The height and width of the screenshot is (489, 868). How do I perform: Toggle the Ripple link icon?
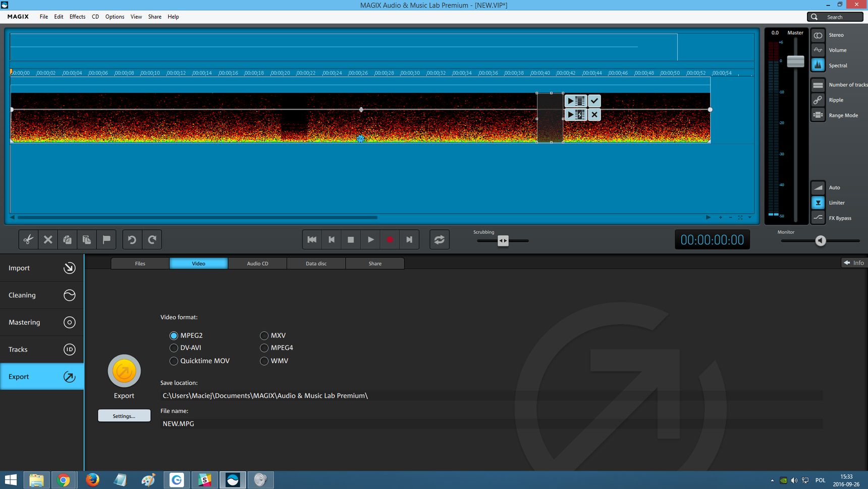pyautogui.click(x=818, y=100)
